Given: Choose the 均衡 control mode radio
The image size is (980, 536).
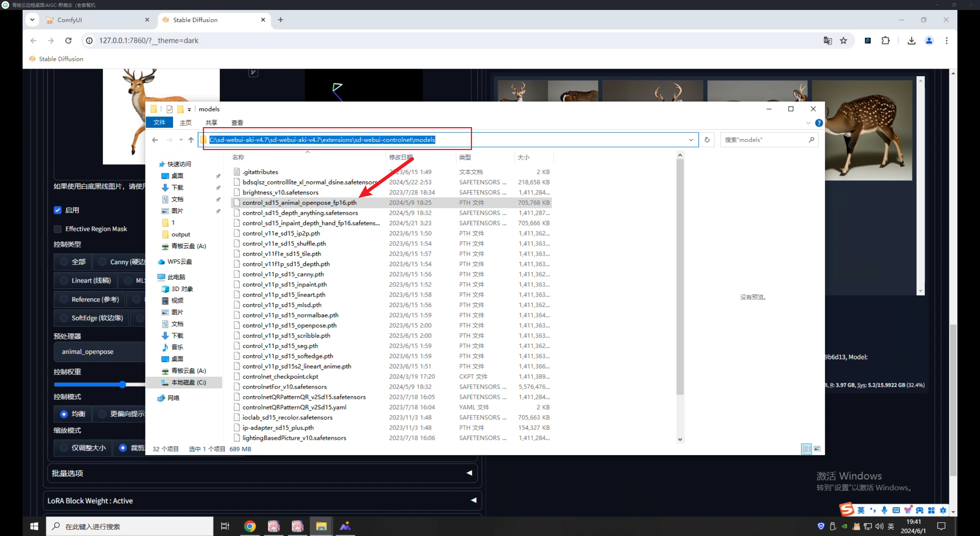Looking at the screenshot, I should (64, 414).
